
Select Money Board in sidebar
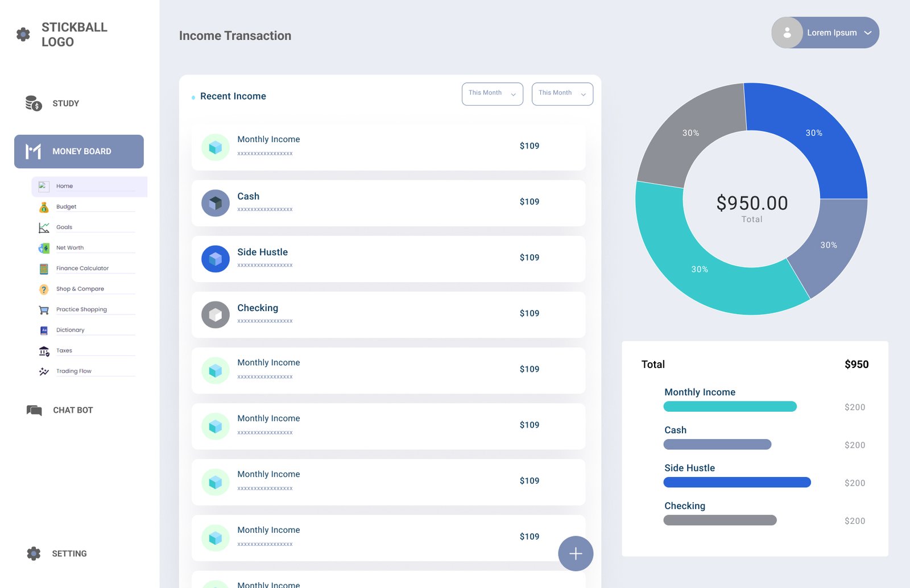(x=79, y=151)
